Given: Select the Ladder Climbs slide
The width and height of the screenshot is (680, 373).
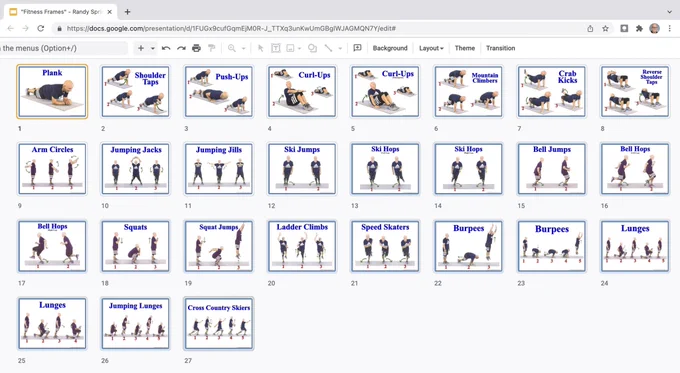Looking at the screenshot, I should point(302,246).
